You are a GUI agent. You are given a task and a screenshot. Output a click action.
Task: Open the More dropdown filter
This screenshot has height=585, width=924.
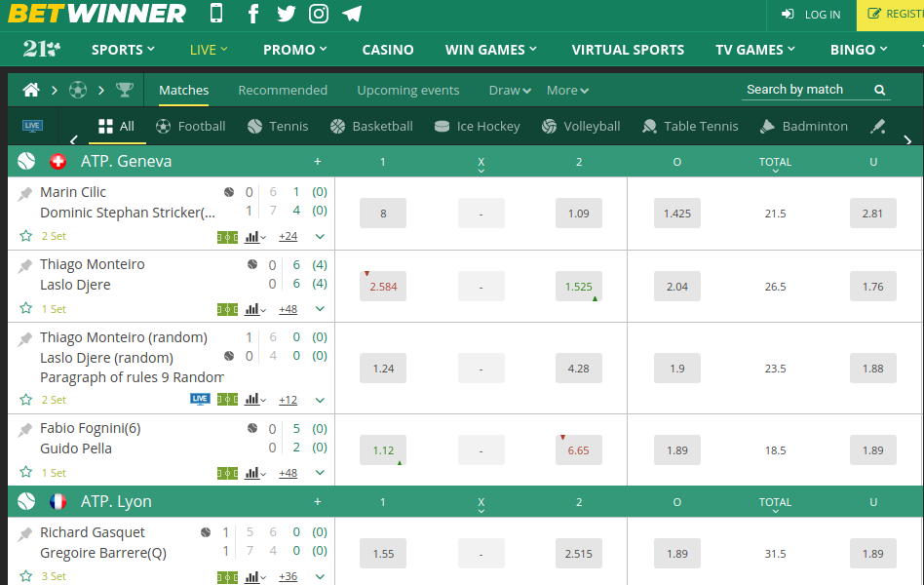[x=567, y=91]
